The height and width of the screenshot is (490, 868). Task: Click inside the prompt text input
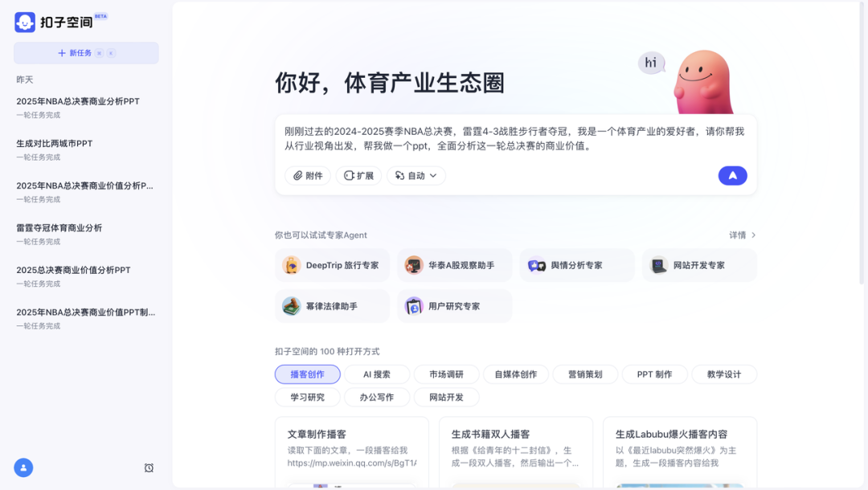pyautogui.click(x=515, y=139)
